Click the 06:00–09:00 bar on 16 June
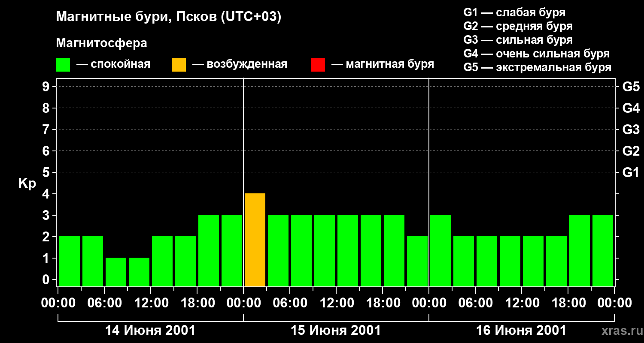 pyautogui.click(x=487, y=261)
